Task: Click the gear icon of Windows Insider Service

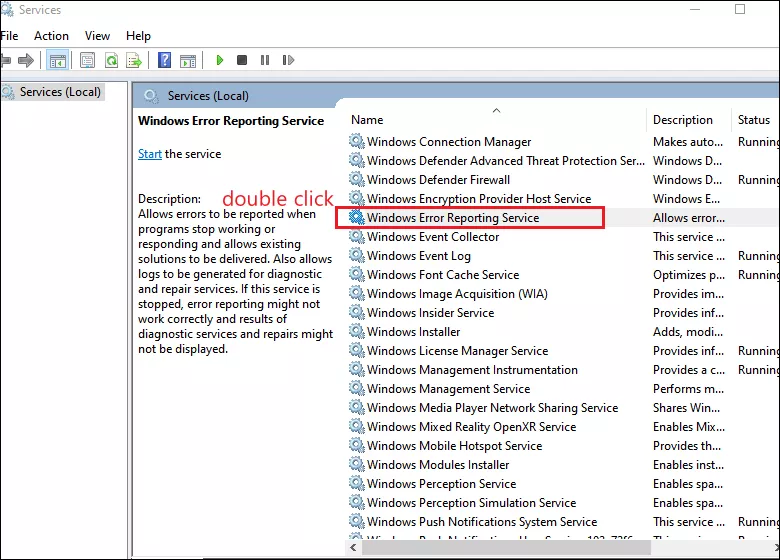Action: [356, 312]
